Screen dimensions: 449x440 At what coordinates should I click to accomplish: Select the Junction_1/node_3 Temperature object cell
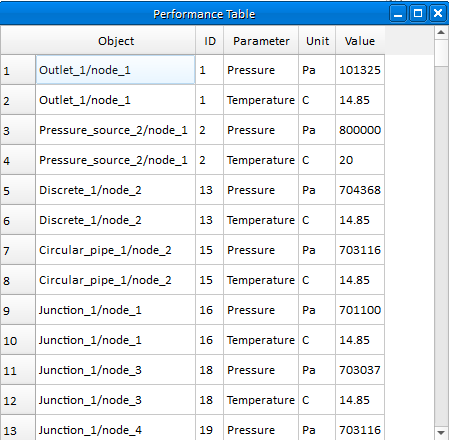pyautogui.click(x=115, y=400)
